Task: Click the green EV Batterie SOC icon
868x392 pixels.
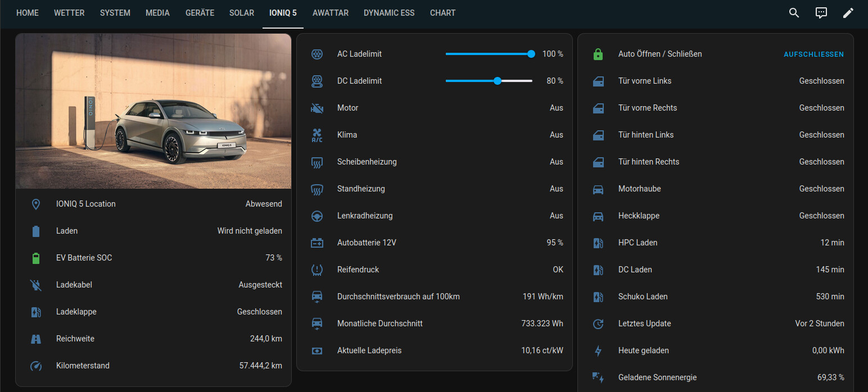Action: [36, 258]
